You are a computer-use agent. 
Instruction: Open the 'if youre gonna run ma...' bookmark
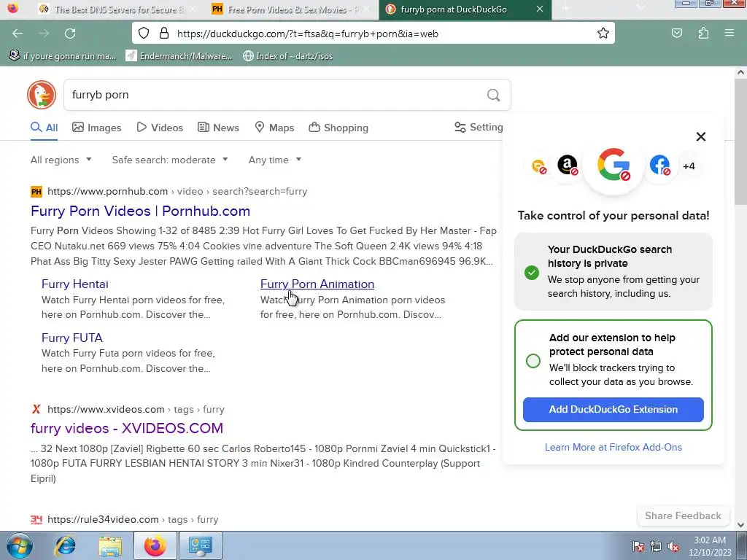(63, 56)
